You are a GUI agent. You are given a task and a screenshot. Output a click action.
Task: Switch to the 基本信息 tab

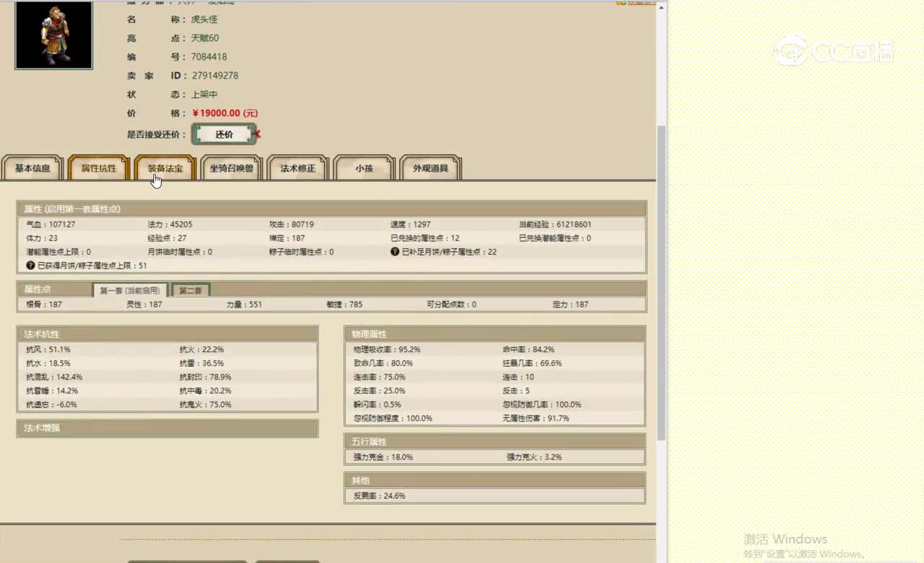click(32, 168)
